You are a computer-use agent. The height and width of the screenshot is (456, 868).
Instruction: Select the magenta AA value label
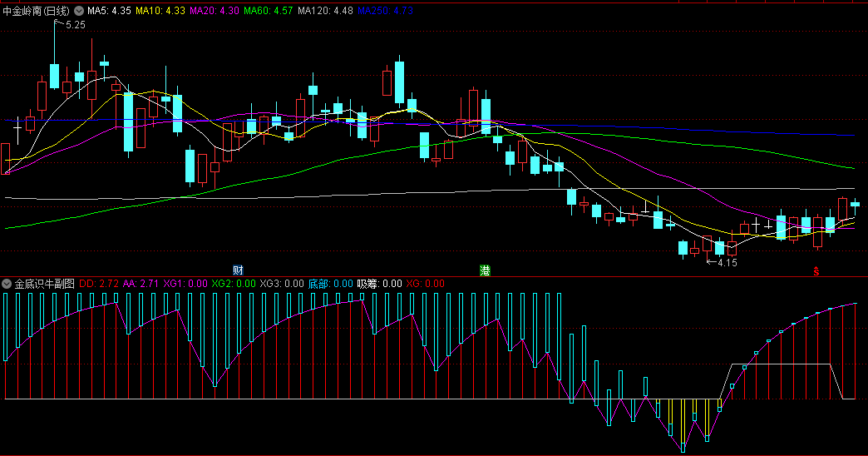141,284
